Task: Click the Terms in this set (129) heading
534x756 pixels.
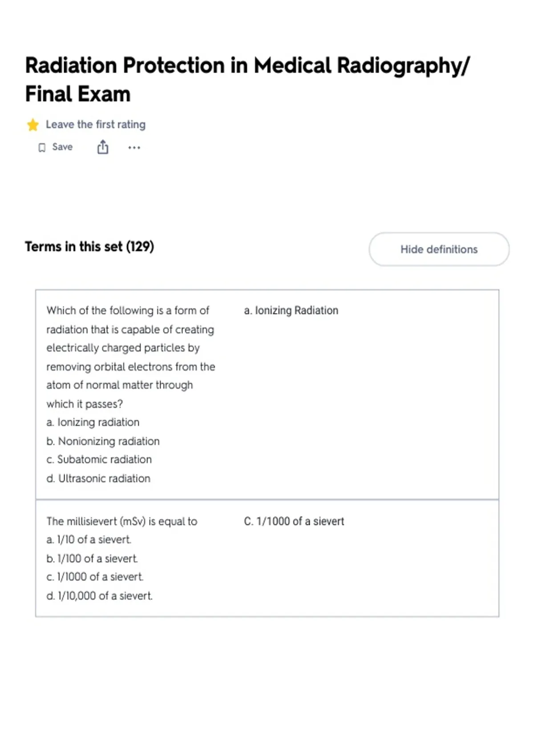Action: 89,247
